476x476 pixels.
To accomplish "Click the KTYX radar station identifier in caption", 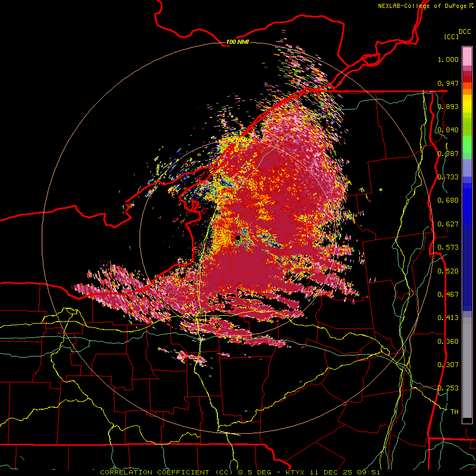I will coord(295,472).
